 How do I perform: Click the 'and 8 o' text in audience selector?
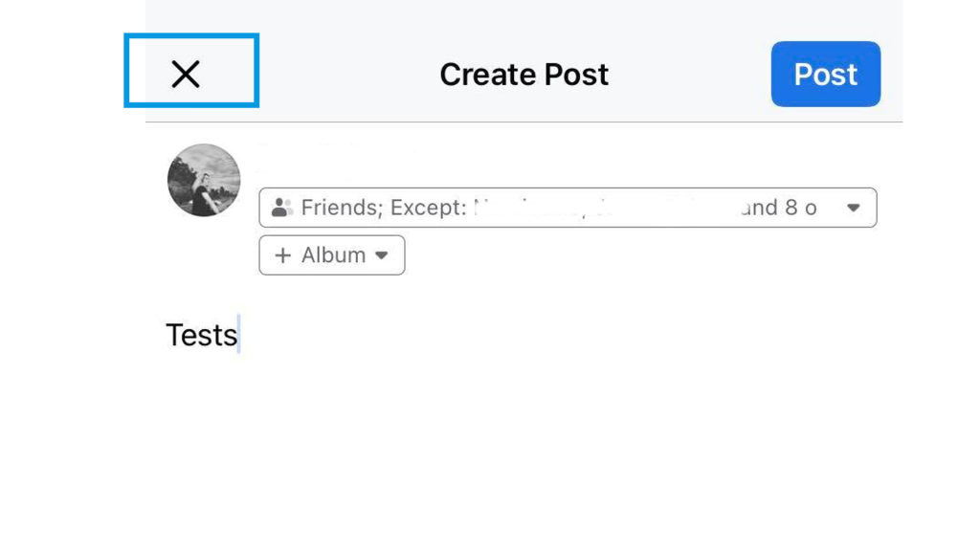[778, 208]
